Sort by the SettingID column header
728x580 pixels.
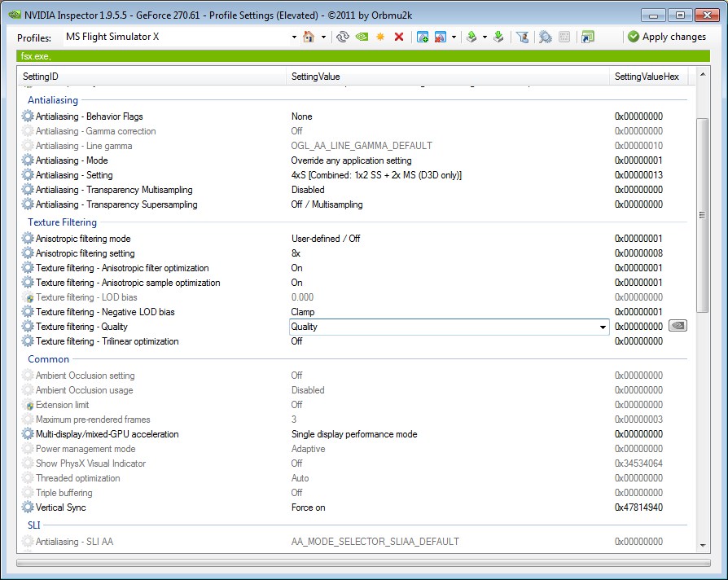[x=151, y=77]
